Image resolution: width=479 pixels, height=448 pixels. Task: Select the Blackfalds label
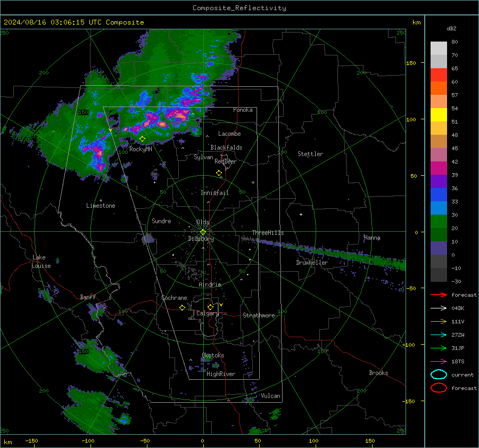coord(226,148)
